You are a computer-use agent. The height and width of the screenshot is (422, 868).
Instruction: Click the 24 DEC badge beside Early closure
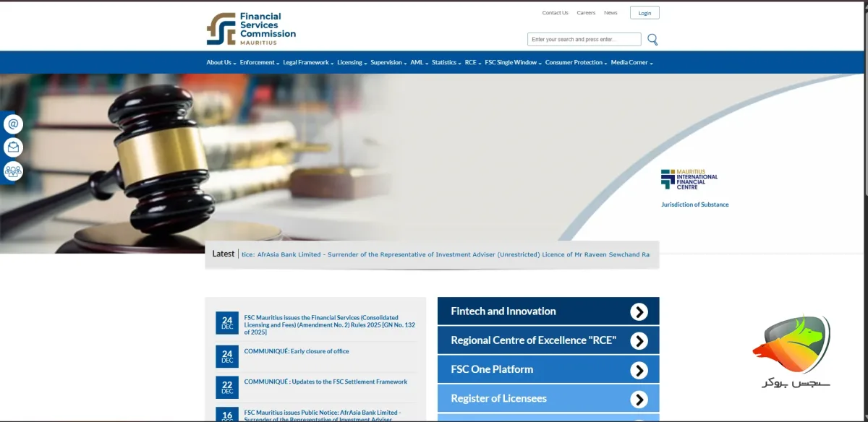coord(227,356)
